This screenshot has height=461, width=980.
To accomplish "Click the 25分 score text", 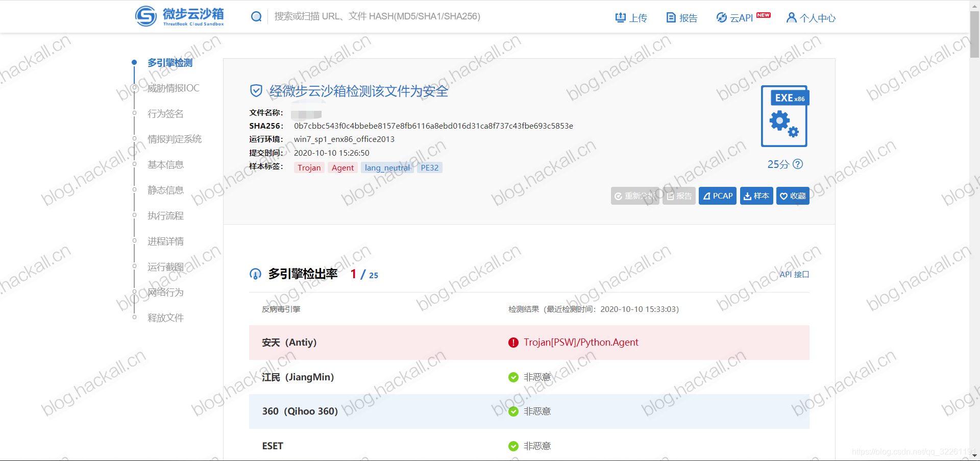I will (x=778, y=164).
